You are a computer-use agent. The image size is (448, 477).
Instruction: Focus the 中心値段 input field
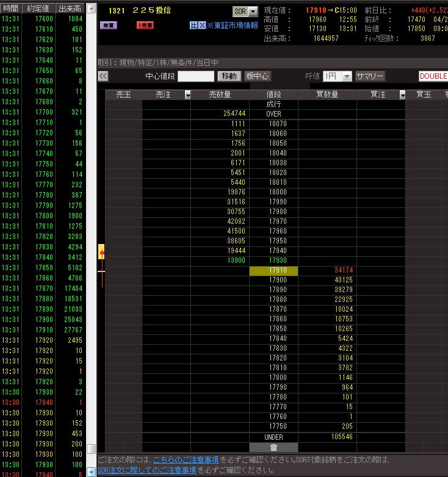pyautogui.click(x=196, y=76)
